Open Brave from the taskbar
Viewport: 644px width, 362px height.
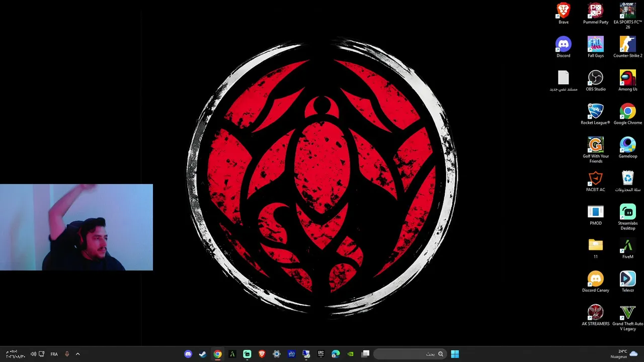pos(262,354)
